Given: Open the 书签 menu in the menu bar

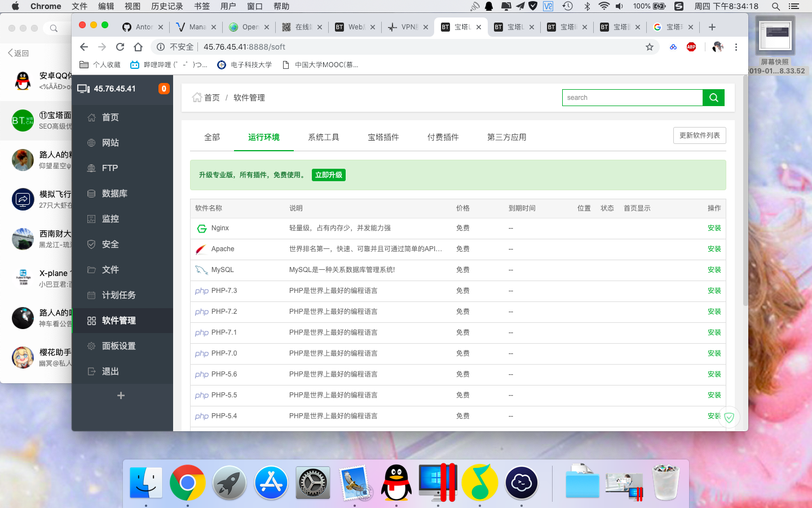Looking at the screenshot, I should [202, 6].
